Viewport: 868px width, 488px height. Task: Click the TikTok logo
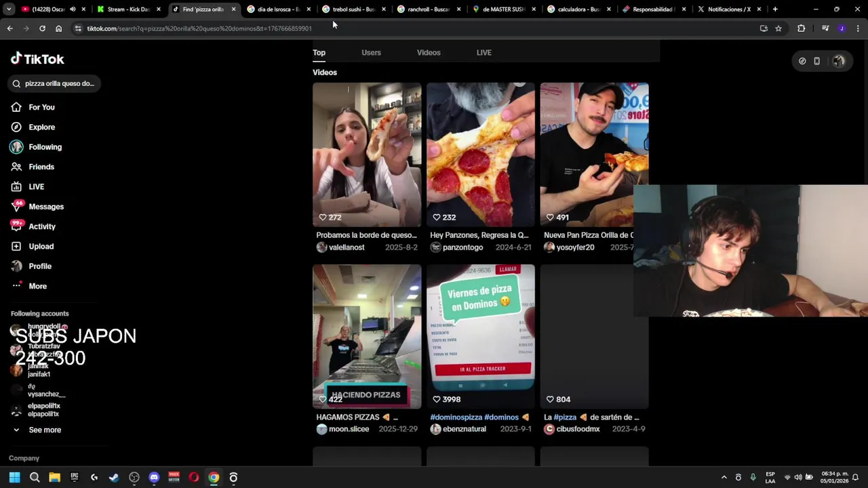37,59
